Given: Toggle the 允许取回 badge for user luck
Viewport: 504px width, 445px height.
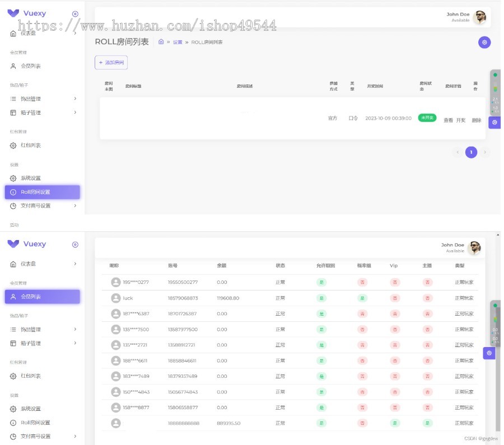Looking at the screenshot, I should (x=321, y=298).
